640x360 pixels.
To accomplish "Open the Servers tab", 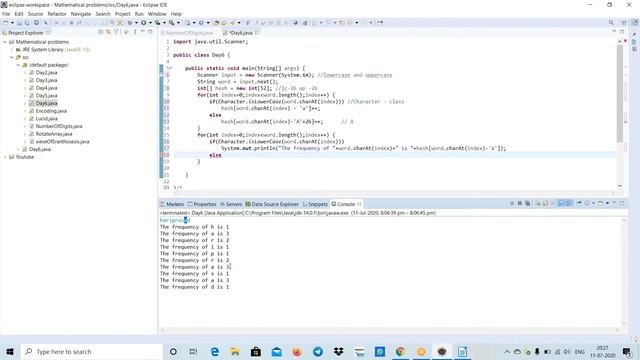I will (231, 204).
